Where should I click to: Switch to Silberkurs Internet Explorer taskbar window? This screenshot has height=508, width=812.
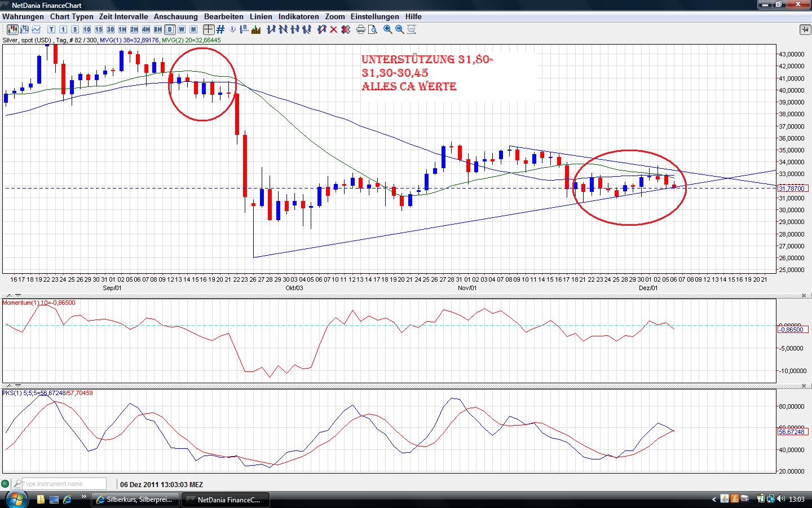coord(135,500)
